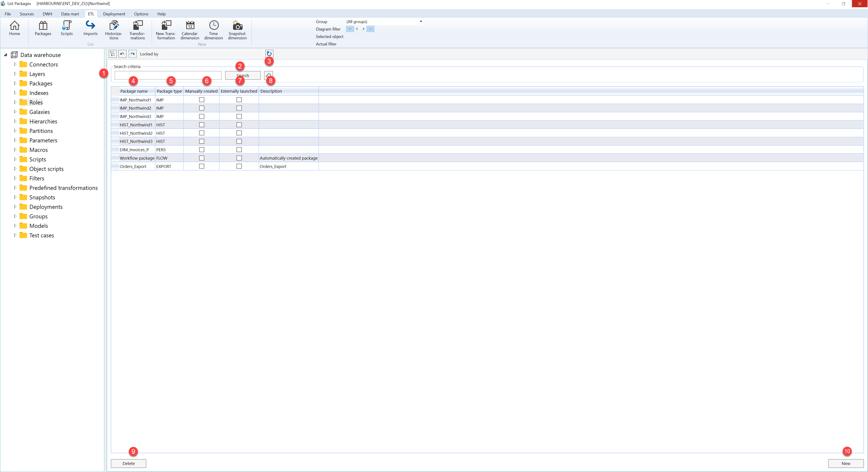This screenshot has height=472, width=868.
Task: Switch to the Deployment tab
Action: [114, 14]
